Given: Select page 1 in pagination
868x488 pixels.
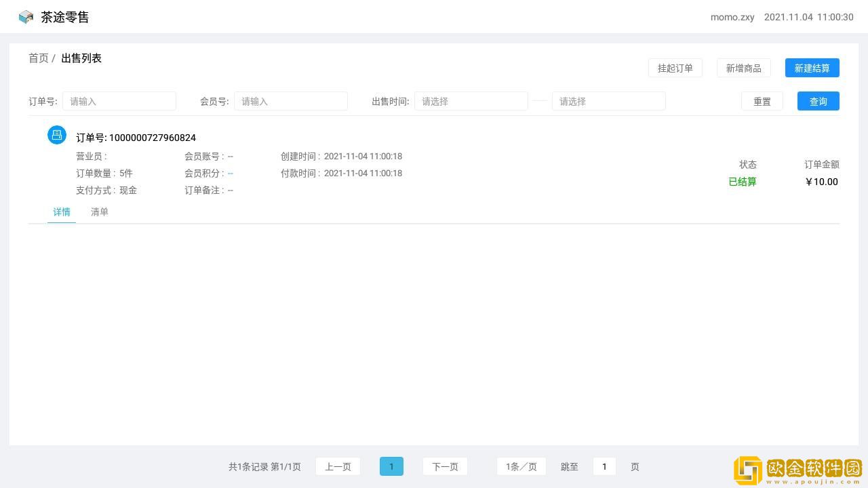Looking at the screenshot, I should tap(391, 466).
